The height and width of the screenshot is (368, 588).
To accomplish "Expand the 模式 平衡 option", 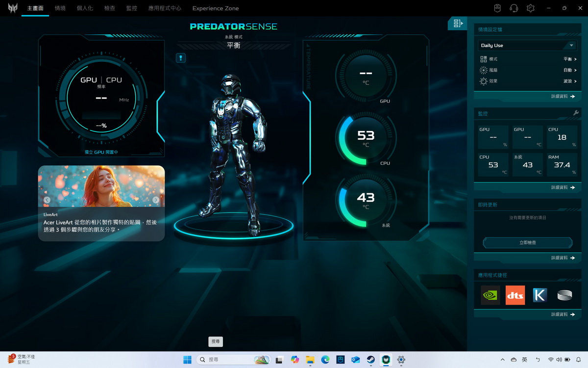I will (569, 59).
